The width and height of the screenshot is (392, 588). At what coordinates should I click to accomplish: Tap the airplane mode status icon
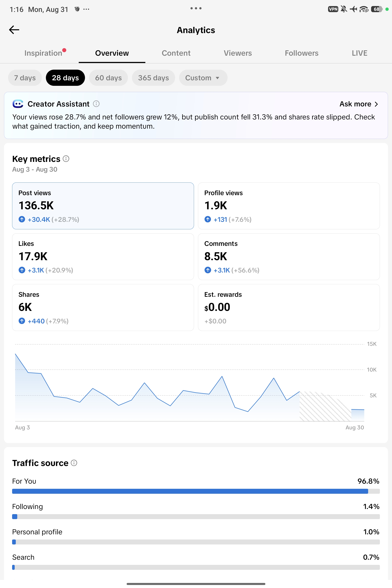pos(353,9)
